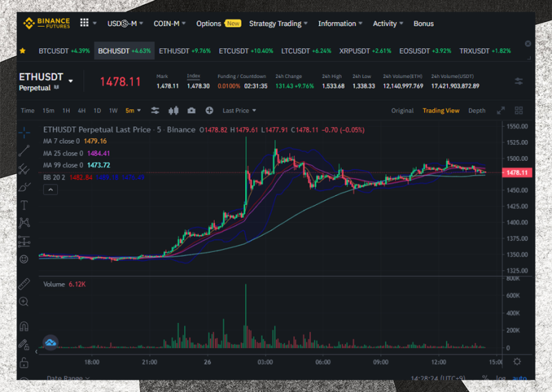
Task: Expand chart to fullscreen arrows icon
Action: (501, 110)
